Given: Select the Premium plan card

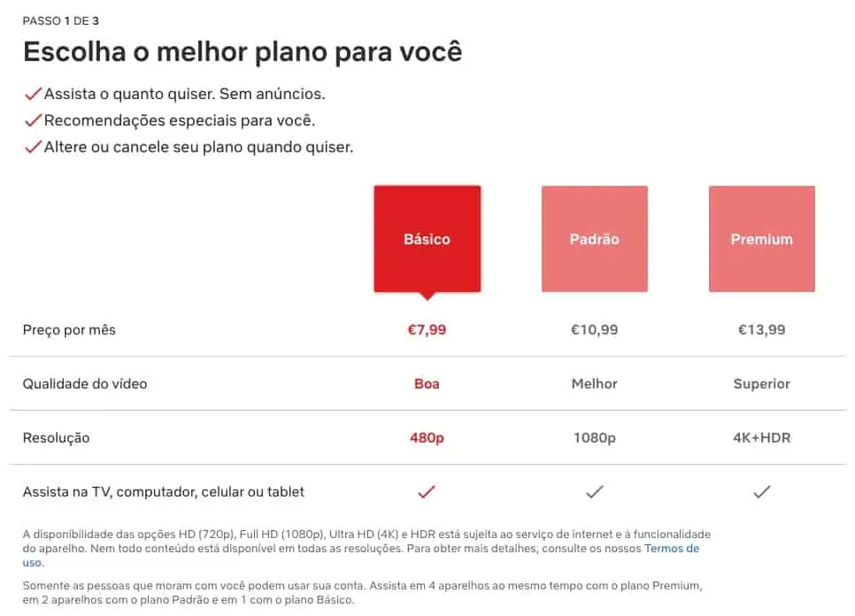Looking at the screenshot, I should tap(761, 238).
